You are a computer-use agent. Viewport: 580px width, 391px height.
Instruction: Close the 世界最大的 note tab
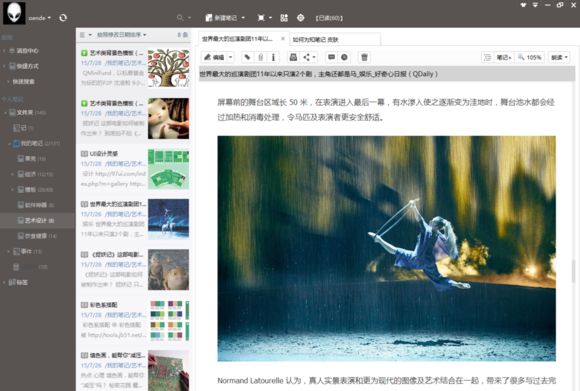(283, 38)
